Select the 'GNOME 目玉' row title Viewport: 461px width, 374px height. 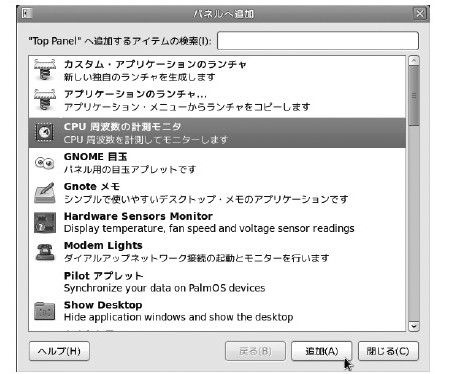point(95,156)
